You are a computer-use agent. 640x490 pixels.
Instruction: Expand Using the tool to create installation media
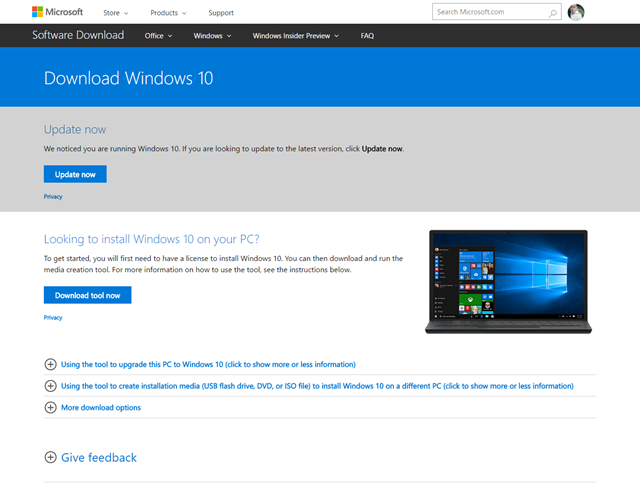pyautogui.click(x=317, y=386)
